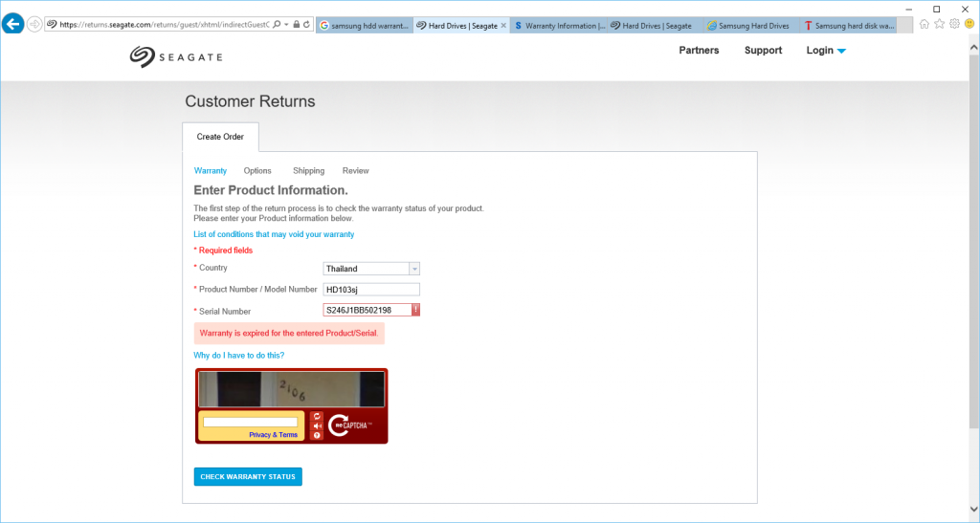Close the active Hard Drives | Seagate tab

click(x=503, y=26)
